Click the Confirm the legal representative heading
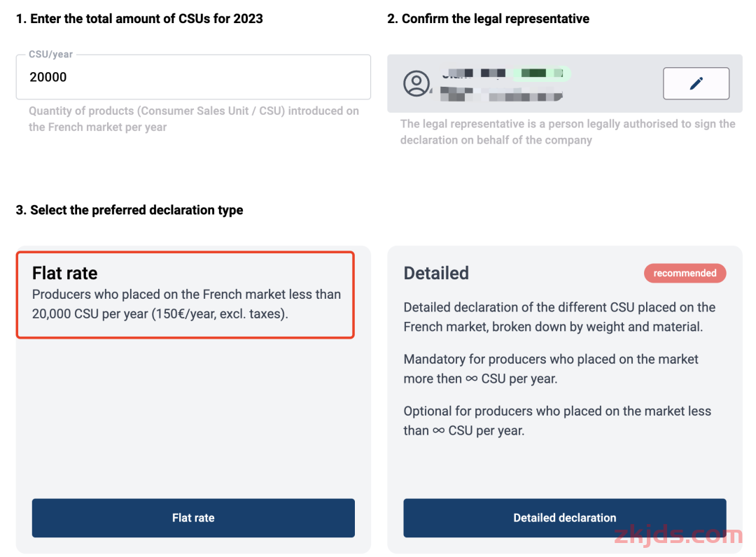This screenshot has height=557, width=756. pyautogui.click(x=488, y=19)
